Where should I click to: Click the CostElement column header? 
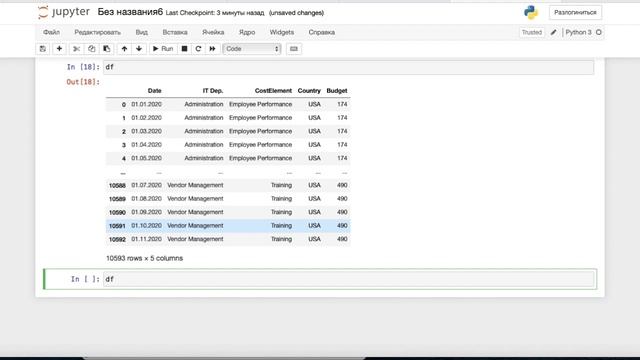(x=273, y=91)
